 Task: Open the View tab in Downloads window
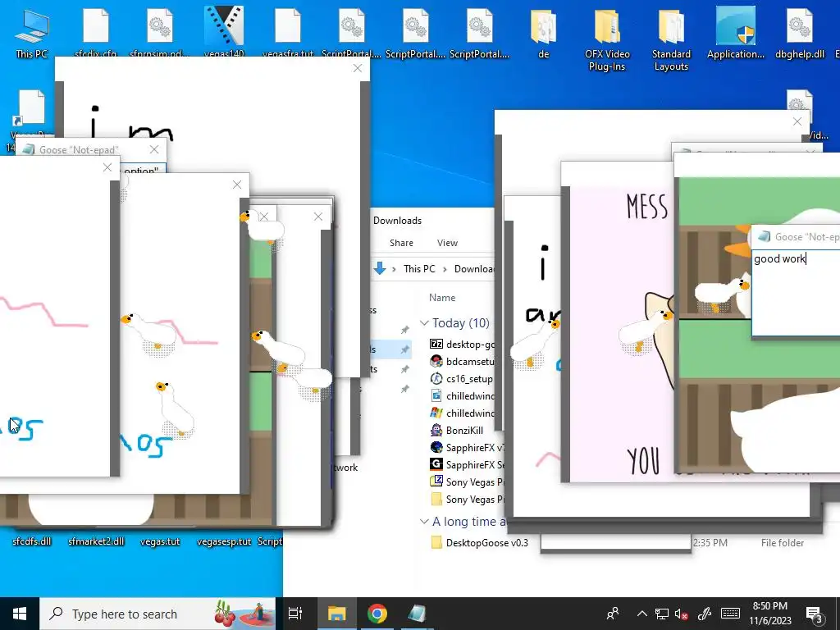(x=447, y=243)
